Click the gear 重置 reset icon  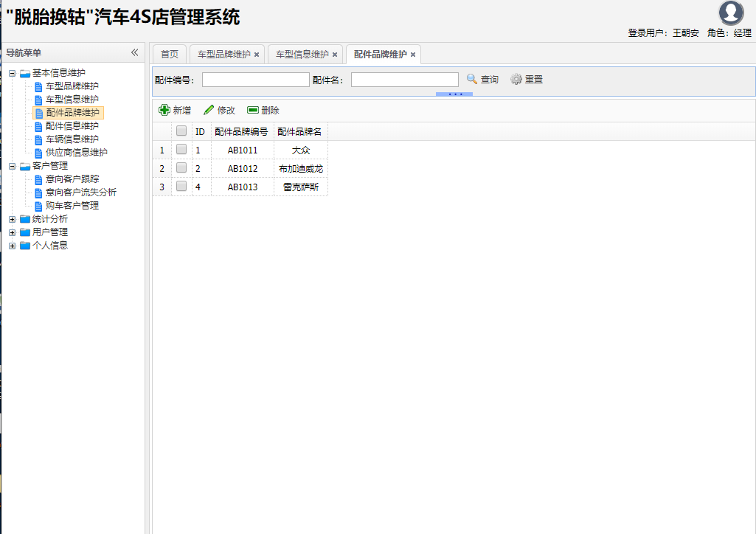click(516, 79)
